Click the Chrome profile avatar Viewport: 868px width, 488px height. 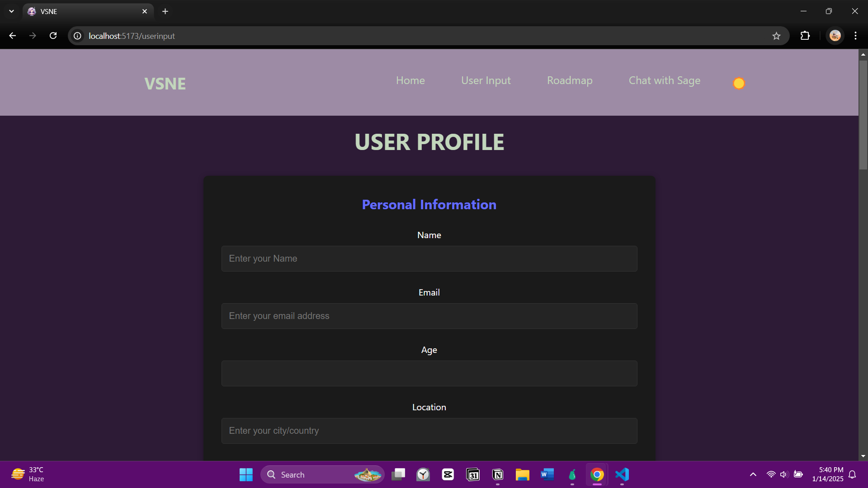click(835, 36)
